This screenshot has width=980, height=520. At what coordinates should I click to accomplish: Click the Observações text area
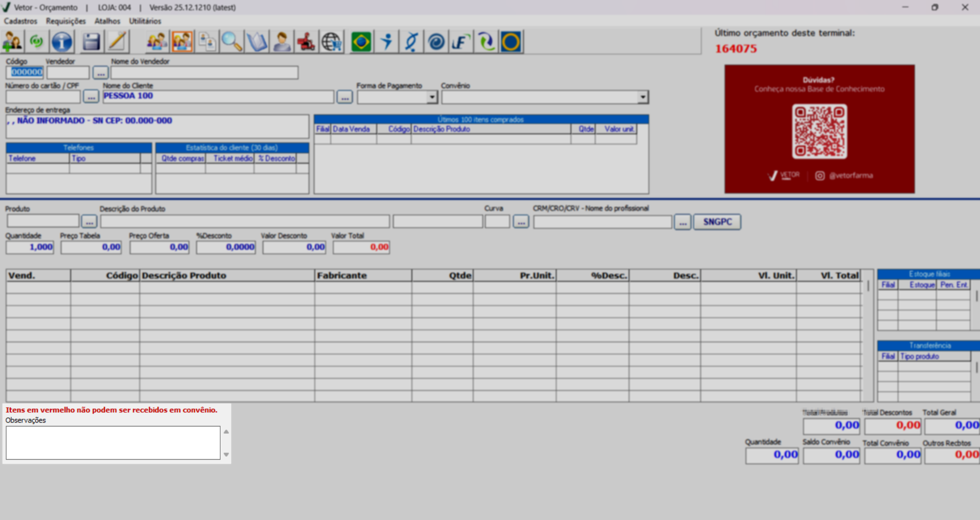pos(113,443)
